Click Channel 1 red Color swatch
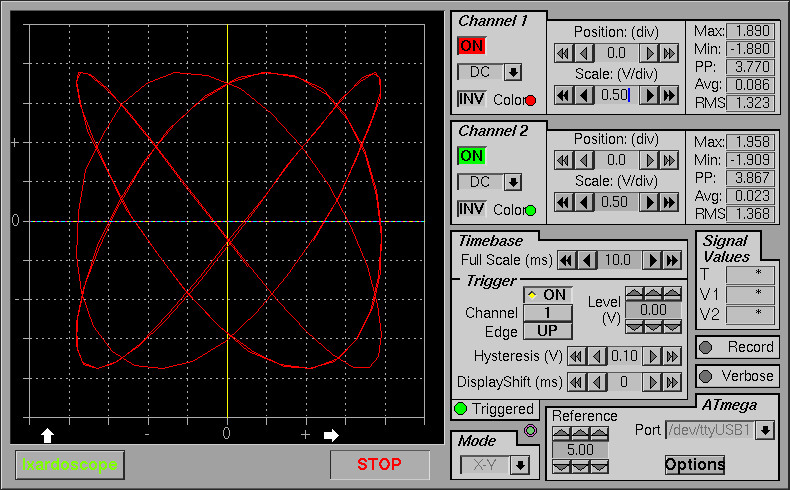This screenshot has height=490, width=790. pos(530,100)
